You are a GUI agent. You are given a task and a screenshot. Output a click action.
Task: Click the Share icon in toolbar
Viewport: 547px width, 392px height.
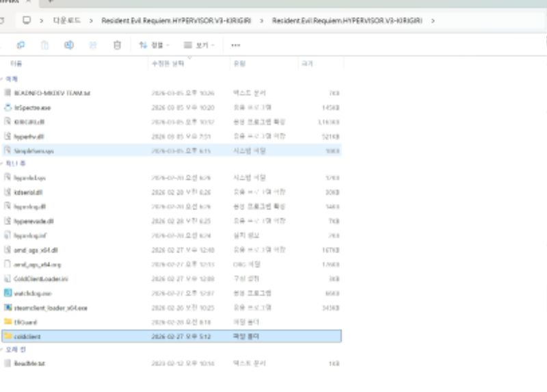pos(93,45)
